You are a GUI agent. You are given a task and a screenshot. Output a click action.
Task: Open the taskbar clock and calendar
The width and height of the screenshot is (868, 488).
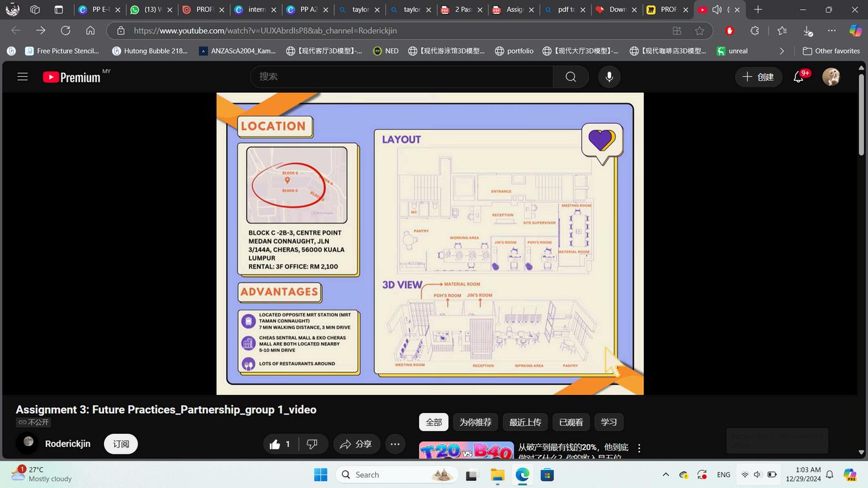pos(803,474)
